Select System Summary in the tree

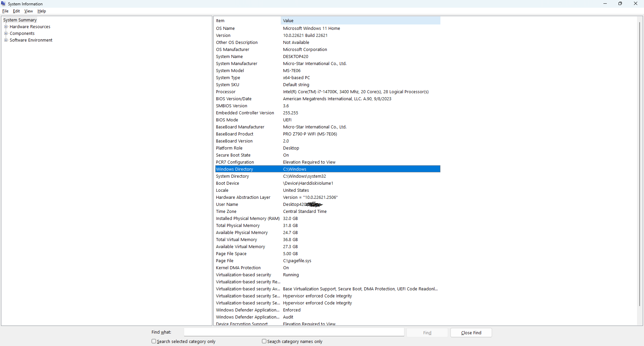coord(20,20)
